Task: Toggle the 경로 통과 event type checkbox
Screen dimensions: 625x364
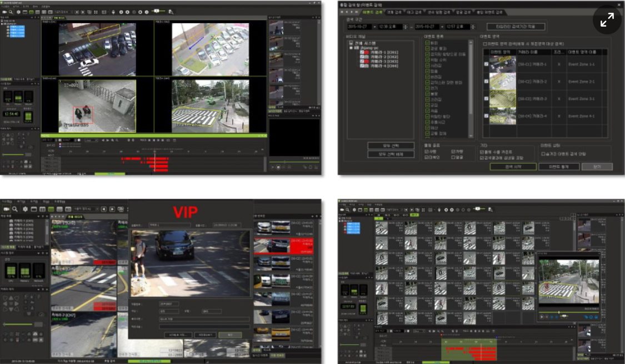Action: coord(427,48)
